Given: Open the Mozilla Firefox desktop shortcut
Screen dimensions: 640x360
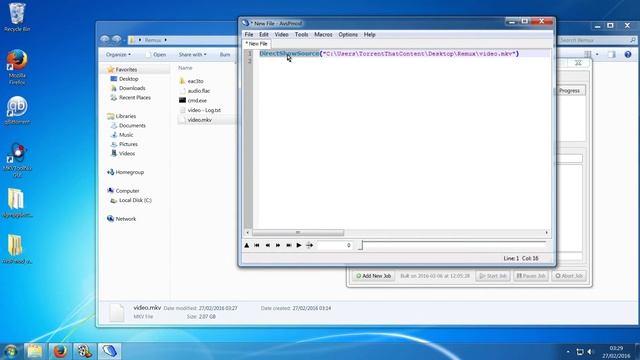Looking at the screenshot, I should (x=17, y=67).
